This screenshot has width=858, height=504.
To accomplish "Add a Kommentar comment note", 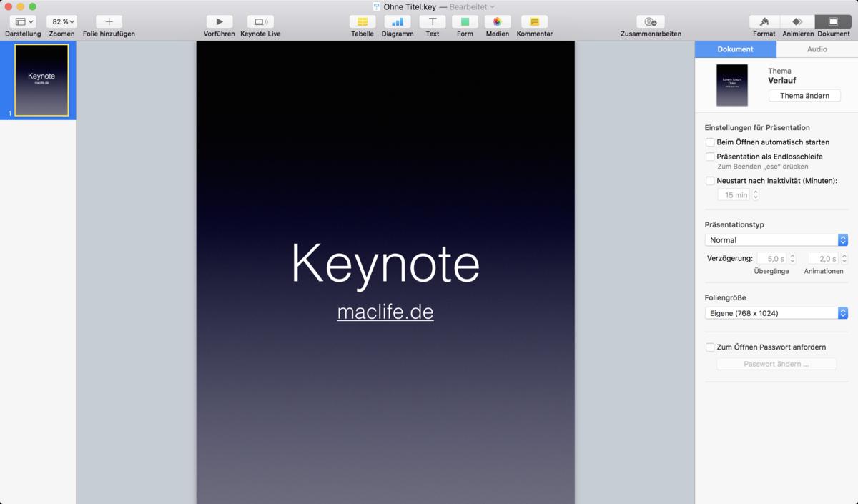I will [x=534, y=22].
